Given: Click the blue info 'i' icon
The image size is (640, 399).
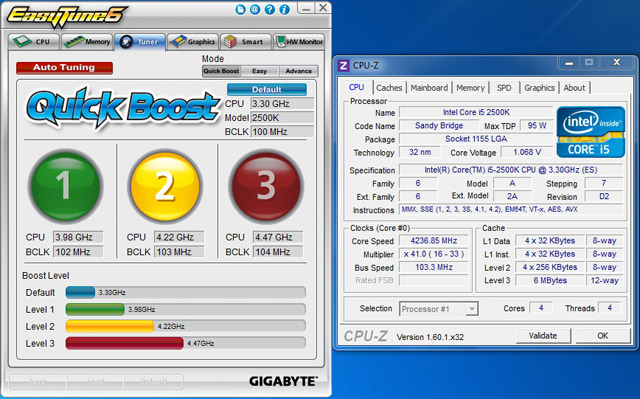Looking at the screenshot, I should click(284, 10).
